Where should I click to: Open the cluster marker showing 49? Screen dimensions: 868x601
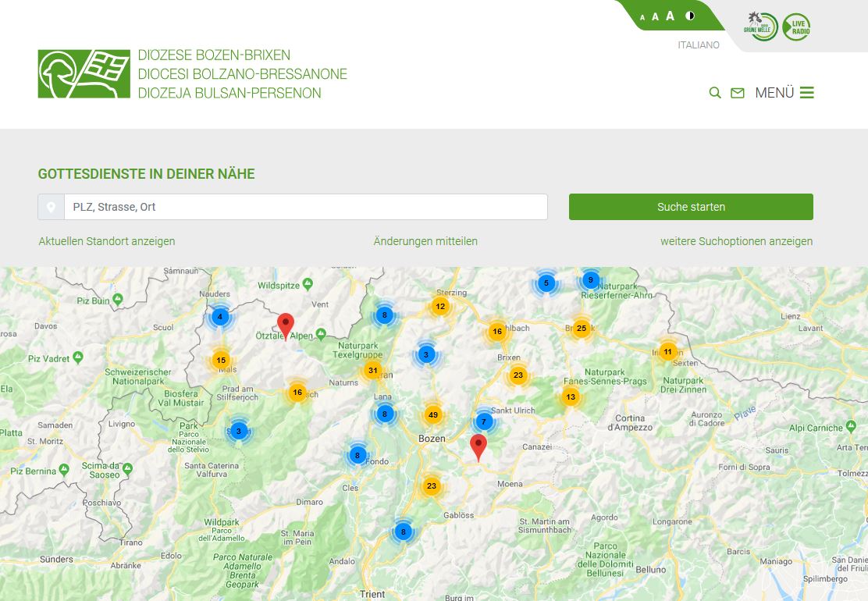coord(433,414)
